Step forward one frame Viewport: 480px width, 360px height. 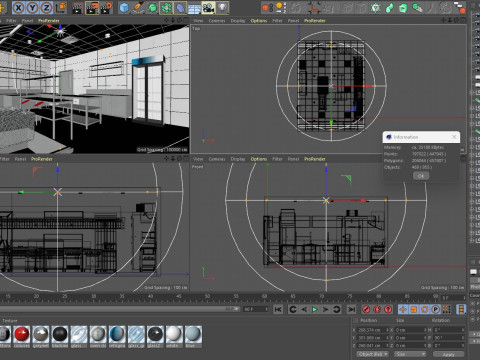[326, 309]
